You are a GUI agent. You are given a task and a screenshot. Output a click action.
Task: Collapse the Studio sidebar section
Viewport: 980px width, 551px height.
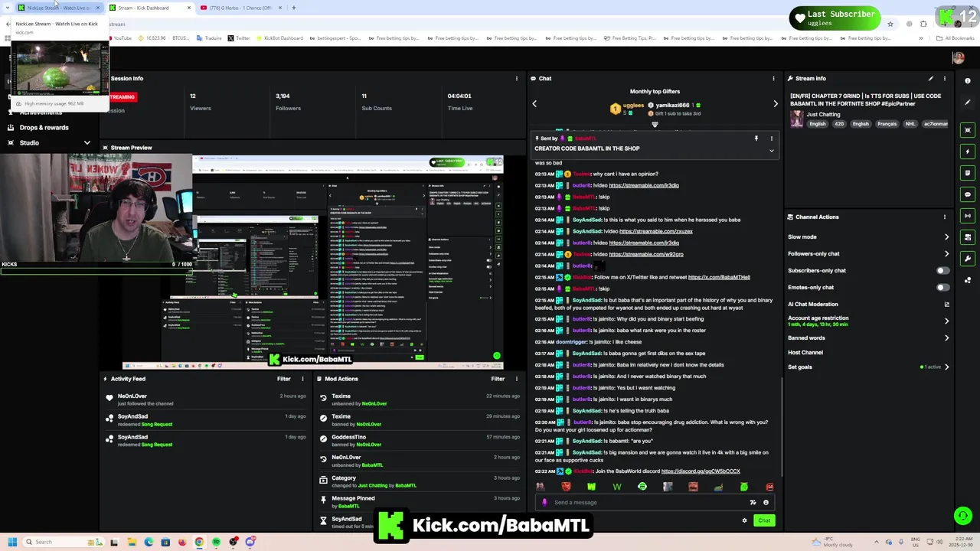(87, 143)
